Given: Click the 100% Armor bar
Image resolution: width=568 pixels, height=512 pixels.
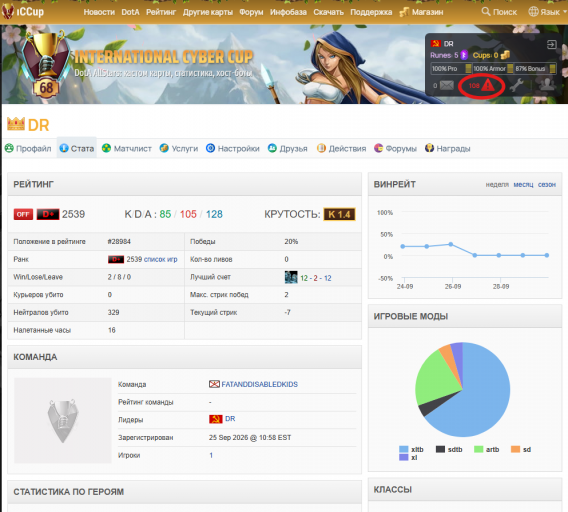Looking at the screenshot, I should (493, 68).
